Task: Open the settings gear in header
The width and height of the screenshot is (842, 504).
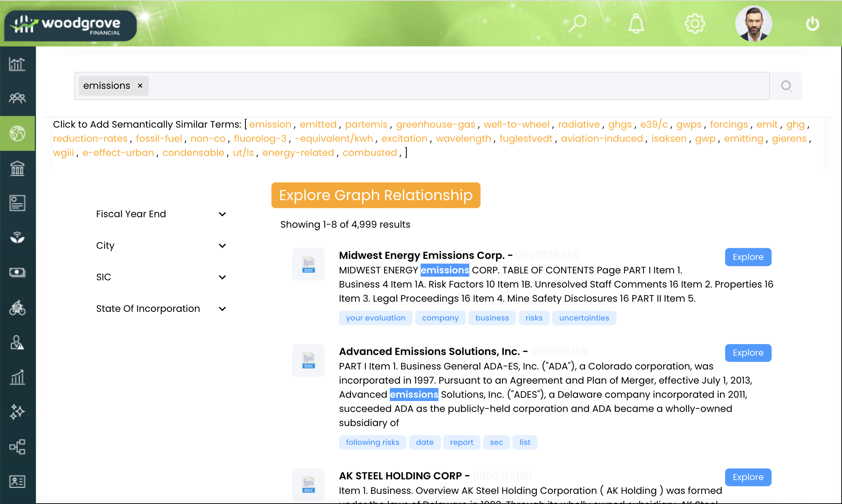Action: coord(694,24)
